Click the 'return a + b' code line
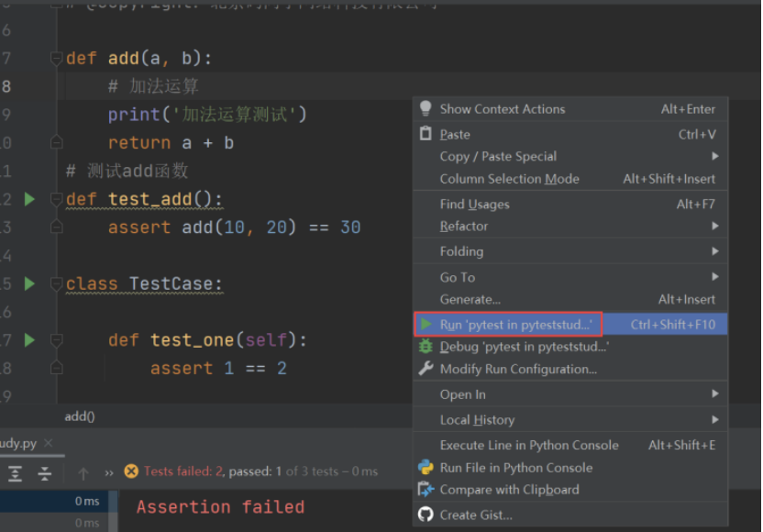This screenshot has height=532, width=763. (171, 142)
